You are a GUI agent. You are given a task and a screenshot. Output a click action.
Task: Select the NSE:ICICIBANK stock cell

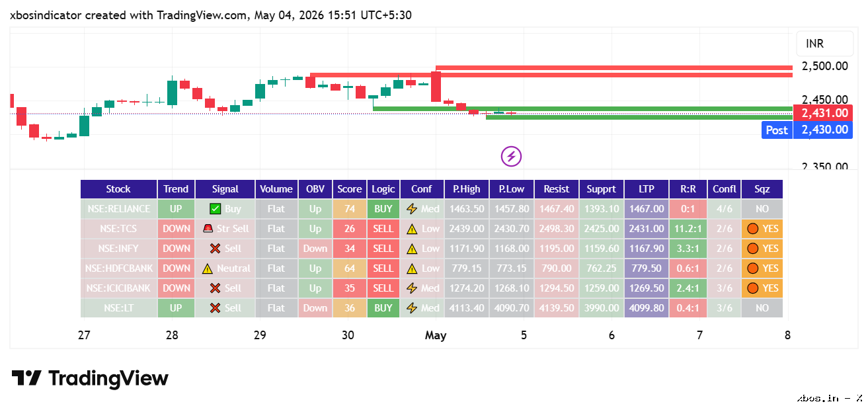(118, 288)
